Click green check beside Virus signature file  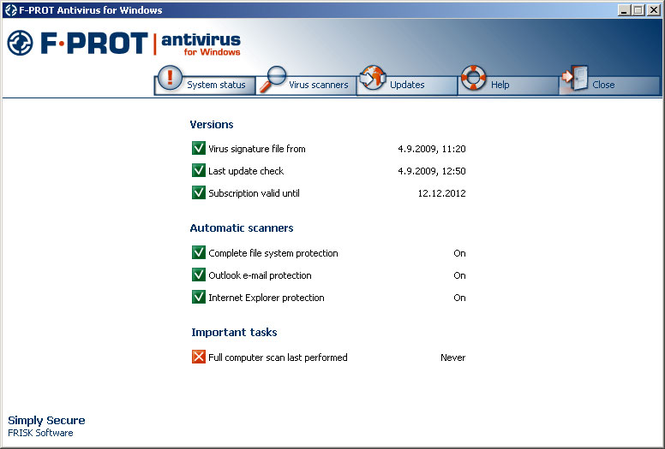(198, 148)
